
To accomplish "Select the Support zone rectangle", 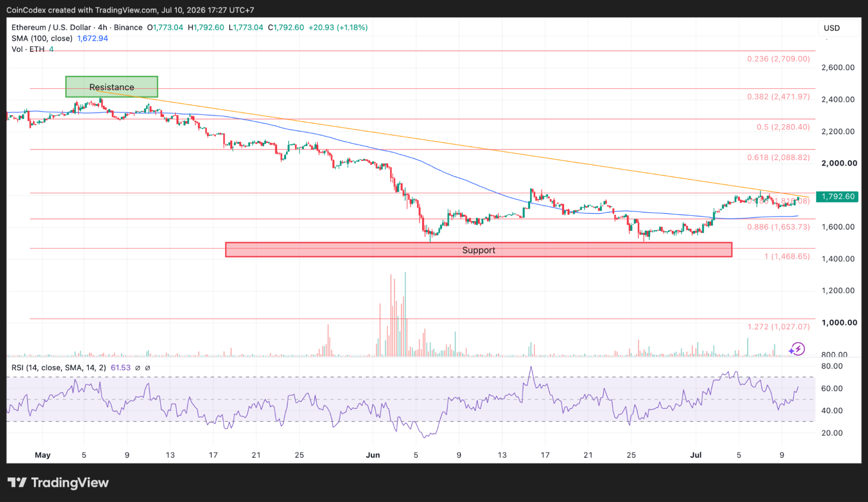I will pos(479,250).
